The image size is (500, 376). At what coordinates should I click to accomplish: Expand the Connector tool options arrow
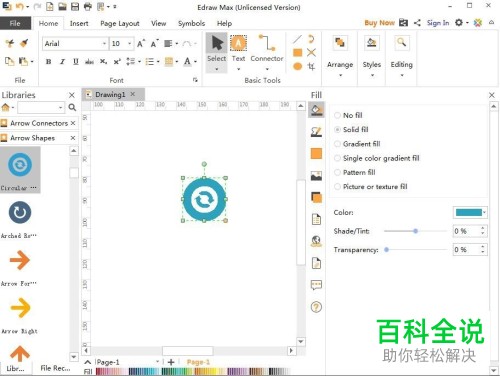click(x=267, y=69)
